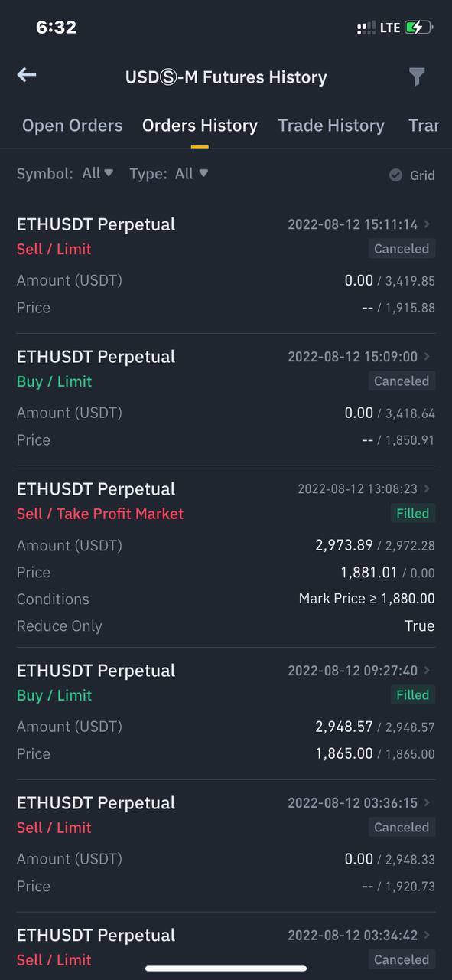Switch to Trade History tab
This screenshot has height=980, width=452.
coord(331,126)
